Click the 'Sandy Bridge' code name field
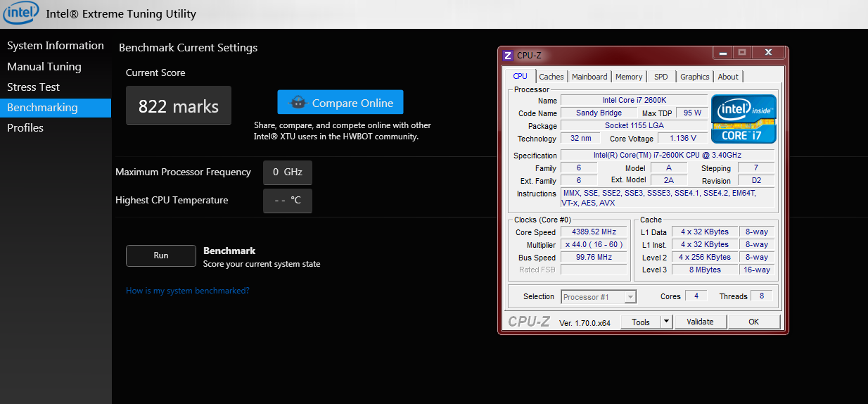The height and width of the screenshot is (404, 868). 599,113
